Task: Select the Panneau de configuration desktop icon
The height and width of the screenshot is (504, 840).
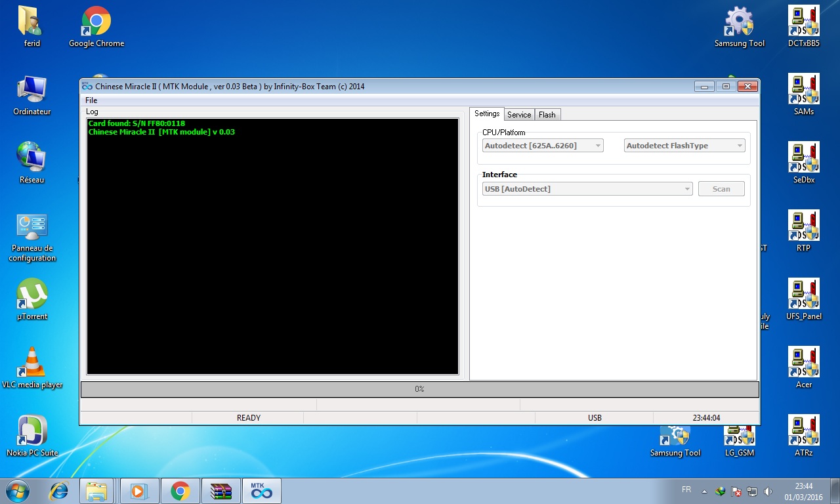Action: point(31,237)
